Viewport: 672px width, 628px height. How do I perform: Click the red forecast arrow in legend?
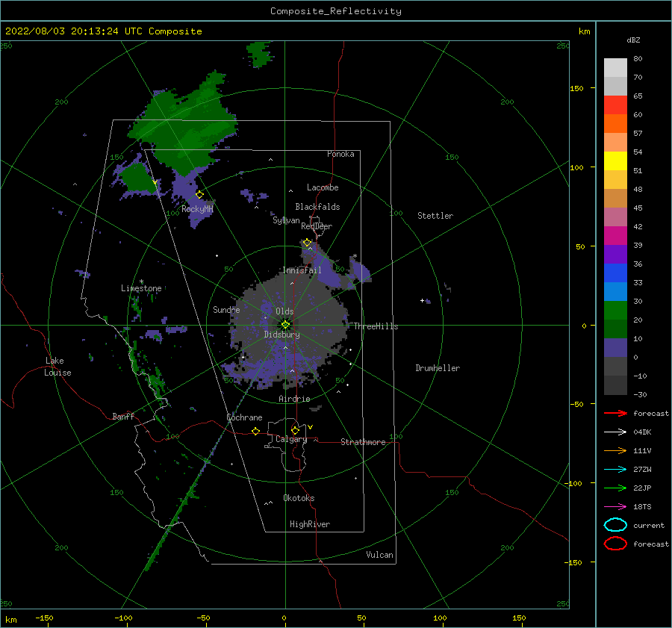tap(615, 413)
